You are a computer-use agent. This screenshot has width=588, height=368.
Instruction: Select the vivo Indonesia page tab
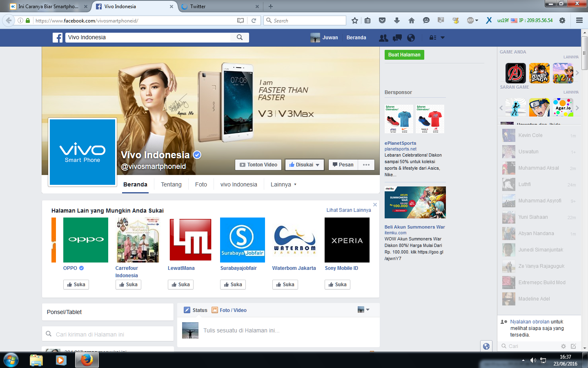click(x=239, y=184)
